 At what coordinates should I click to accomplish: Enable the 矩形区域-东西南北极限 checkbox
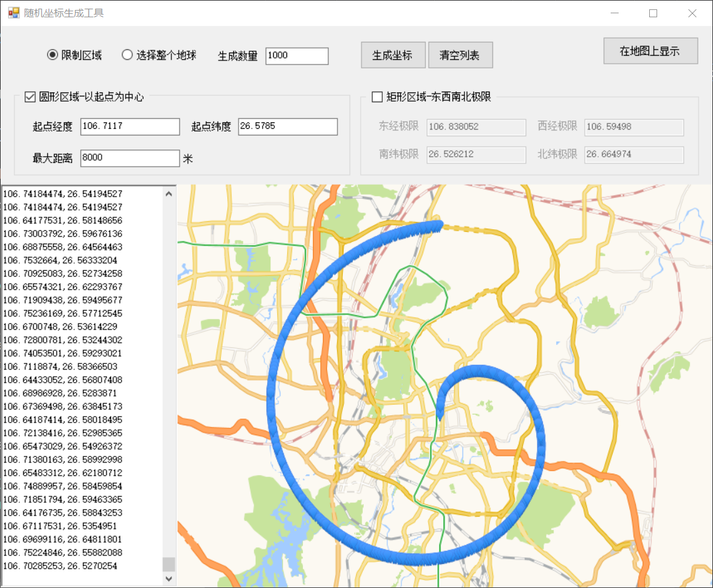[377, 96]
